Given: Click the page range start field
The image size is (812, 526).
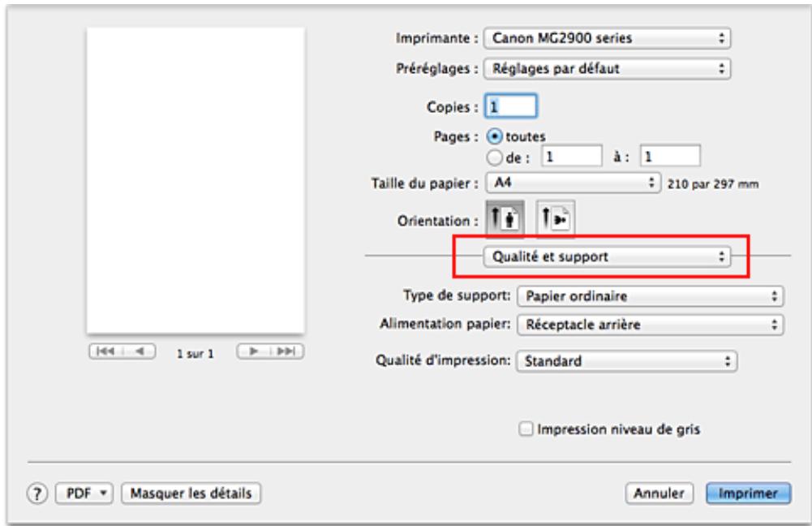Looking at the screenshot, I should (572, 156).
